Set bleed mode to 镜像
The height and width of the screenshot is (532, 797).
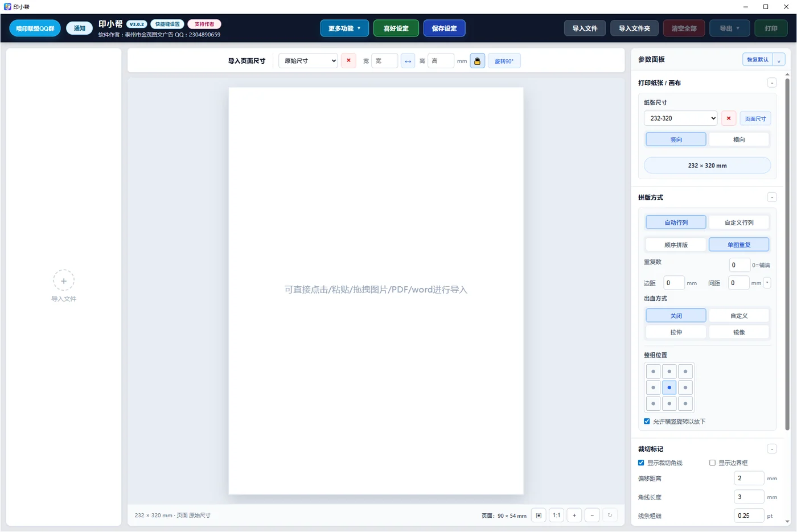coord(739,332)
